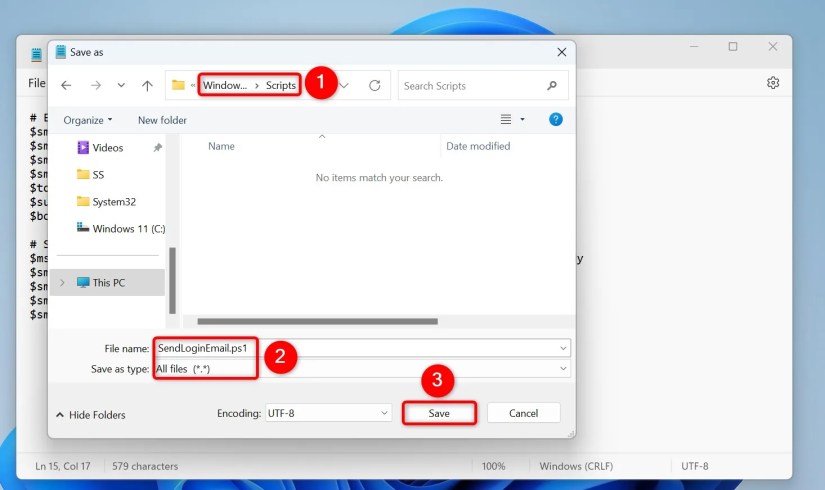Click folder icon in address bar
Screen dimensions: 825x490
[x=178, y=85]
